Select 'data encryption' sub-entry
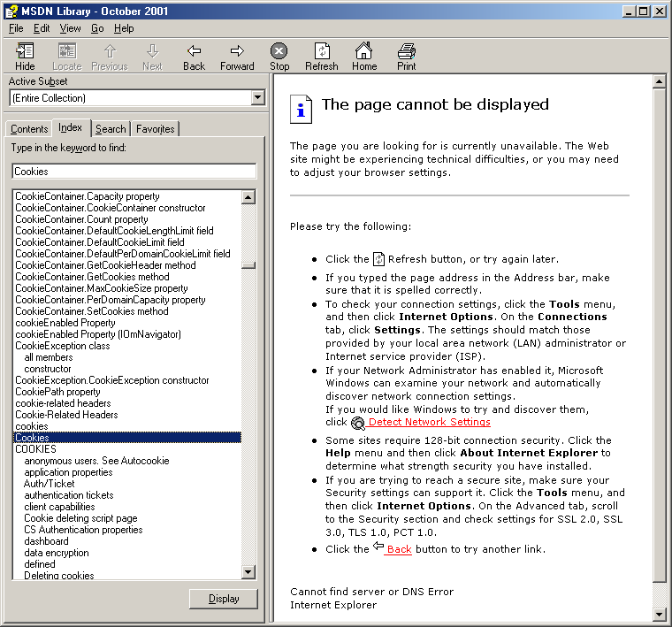 coord(57,553)
